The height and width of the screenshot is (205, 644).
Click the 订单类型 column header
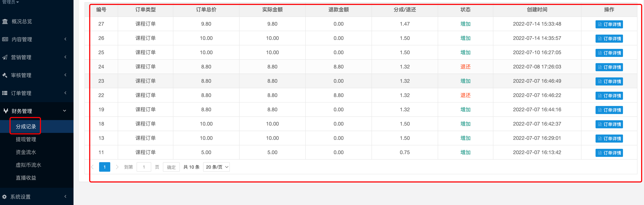click(x=146, y=10)
